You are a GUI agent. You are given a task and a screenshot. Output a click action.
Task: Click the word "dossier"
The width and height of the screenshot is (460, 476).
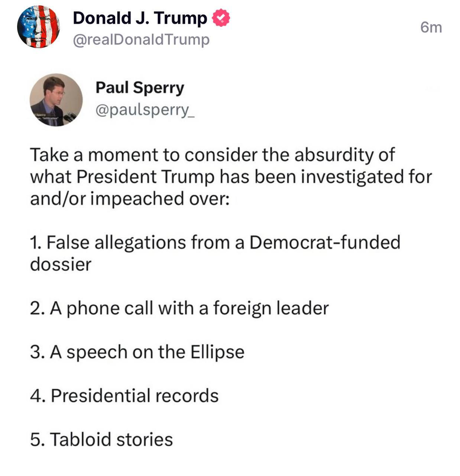point(61,264)
